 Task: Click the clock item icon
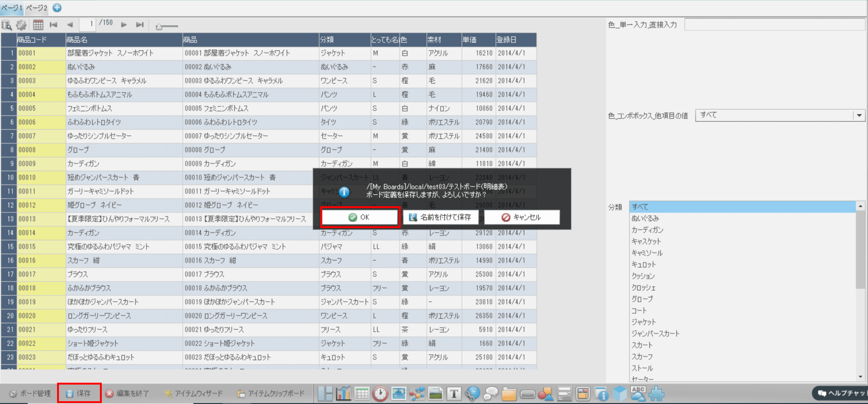[x=380, y=394]
